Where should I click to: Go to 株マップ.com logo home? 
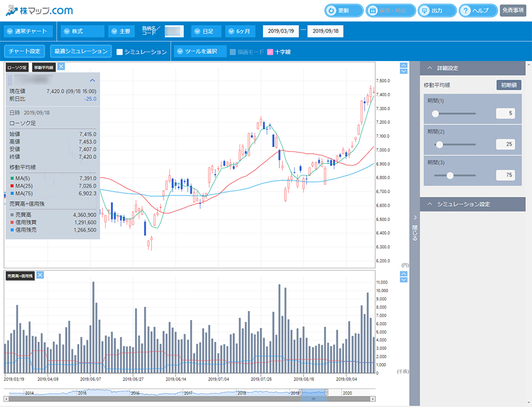[40, 11]
